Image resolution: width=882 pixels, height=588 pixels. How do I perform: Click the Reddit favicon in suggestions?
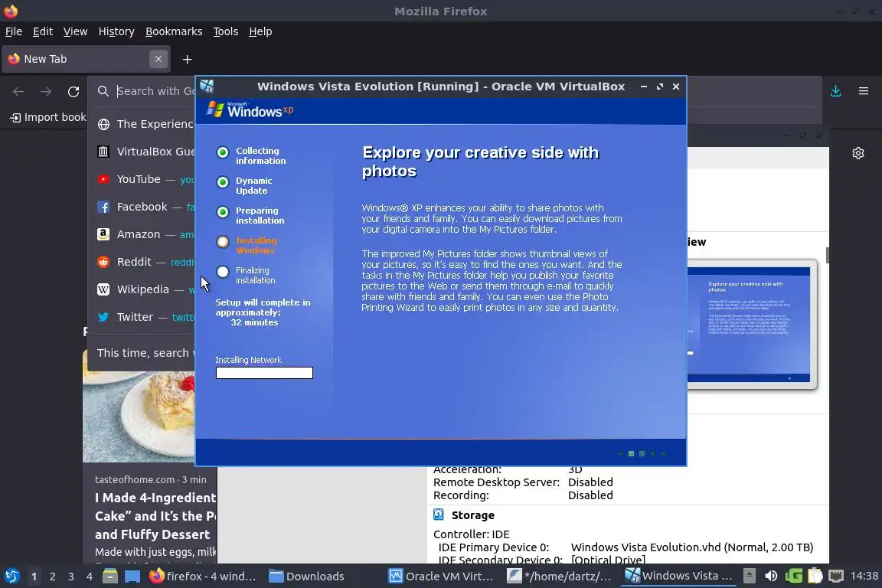[103, 262]
